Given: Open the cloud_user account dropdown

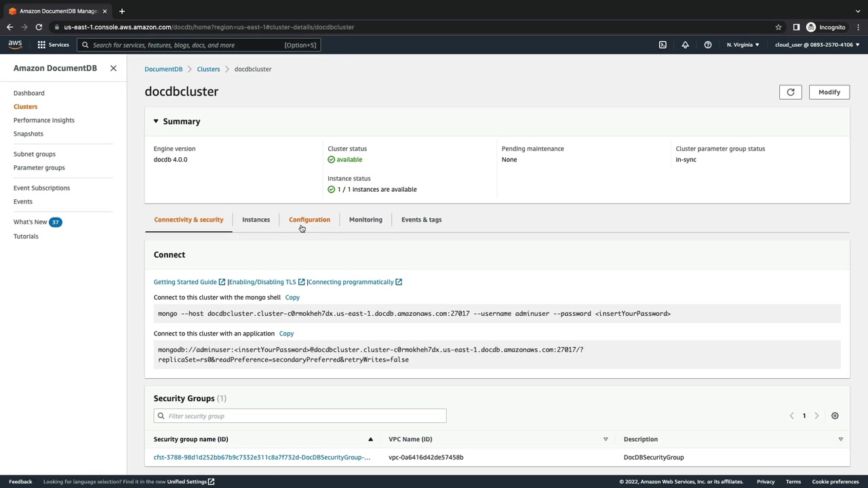Looking at the screenshot, I should click(x=817, y=45).
